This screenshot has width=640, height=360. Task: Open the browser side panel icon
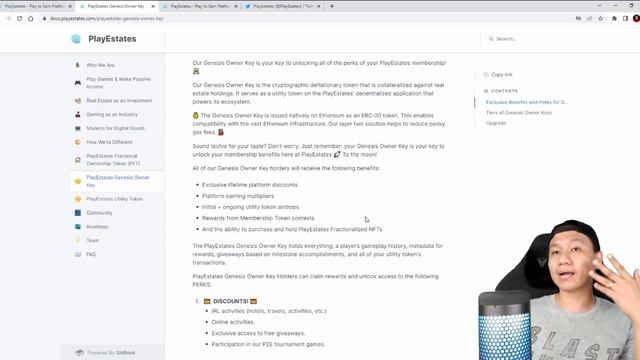pos(625,18)
